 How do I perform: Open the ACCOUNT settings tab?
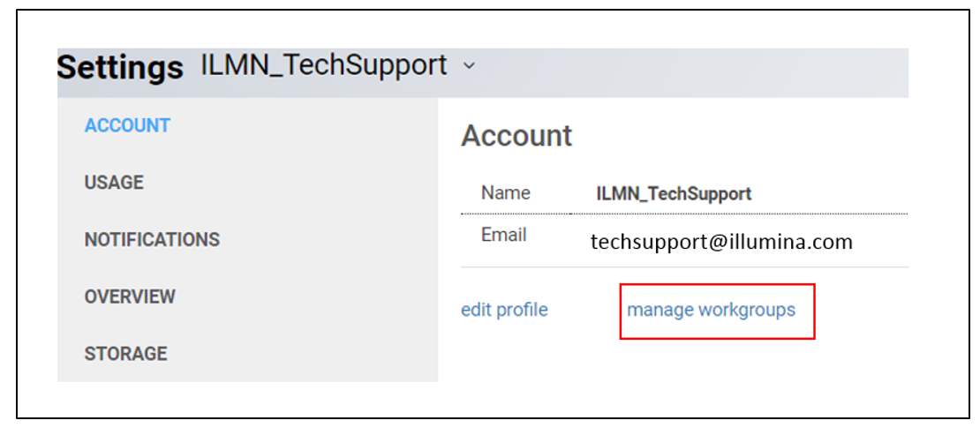click(x=127, y=125)
